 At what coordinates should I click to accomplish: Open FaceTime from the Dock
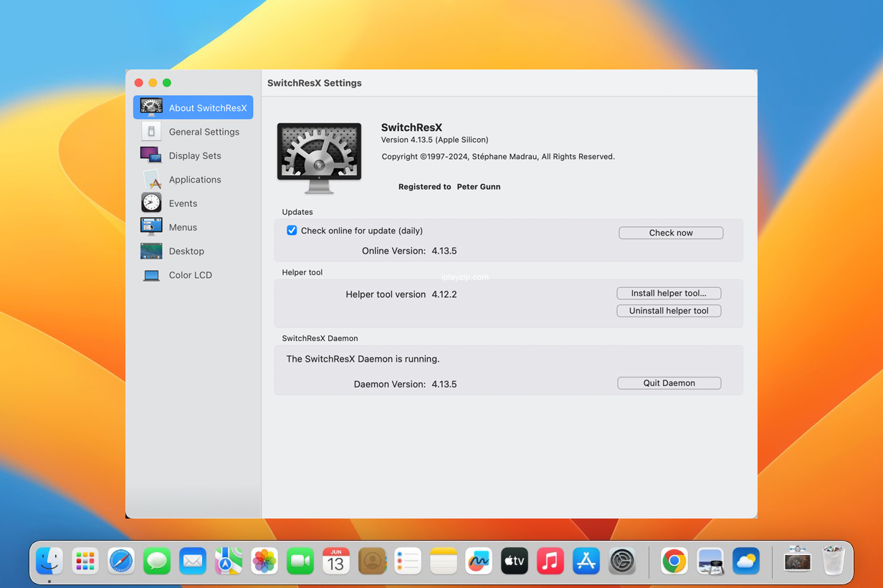tap(300, 561)
